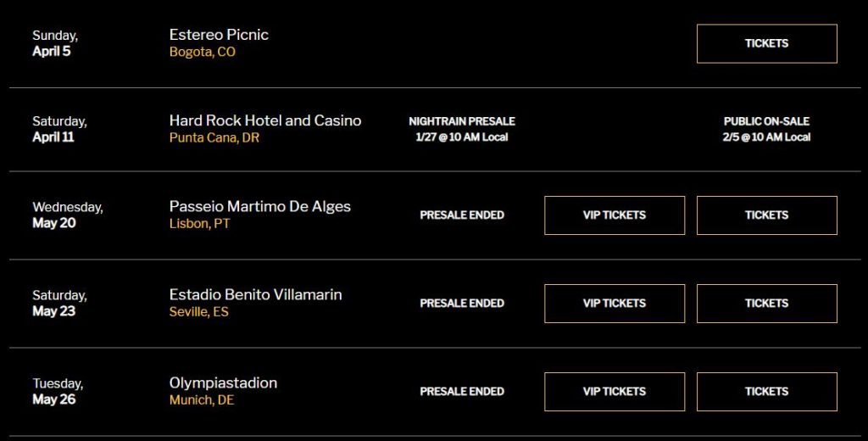Click the Seville, ES location link
Viewport: 868px width, 441px height.
click(199, 312)
